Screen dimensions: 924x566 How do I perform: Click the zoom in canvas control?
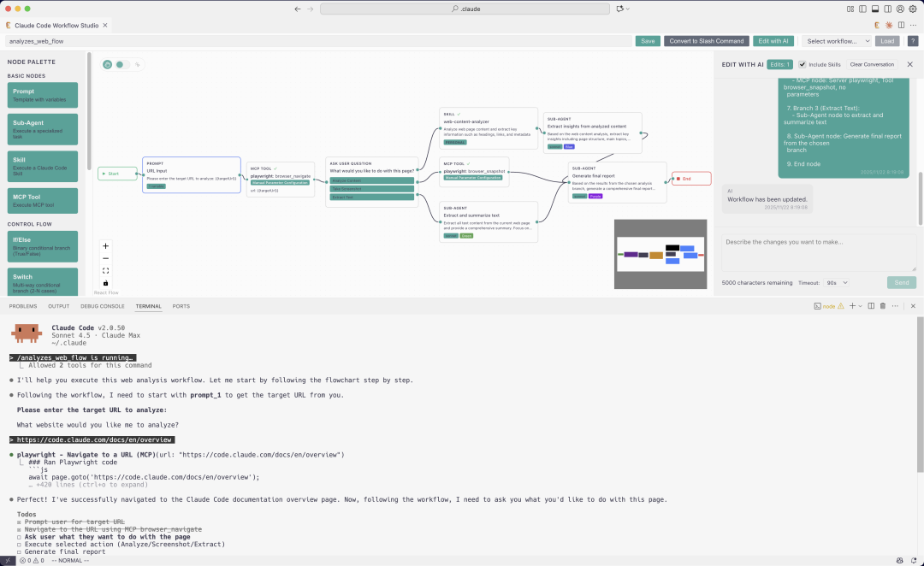[x=106, y=246]
